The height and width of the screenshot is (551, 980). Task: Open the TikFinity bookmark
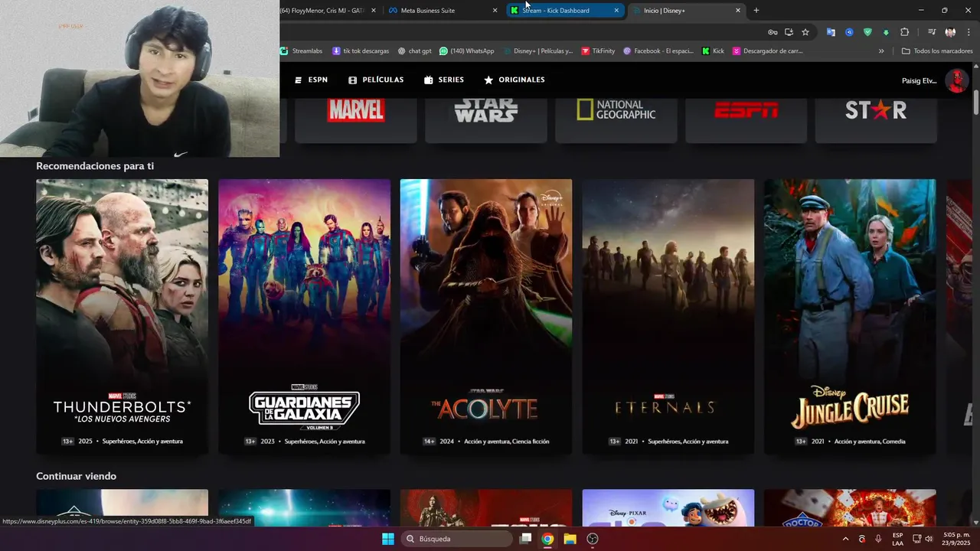(x=598, y=51)
